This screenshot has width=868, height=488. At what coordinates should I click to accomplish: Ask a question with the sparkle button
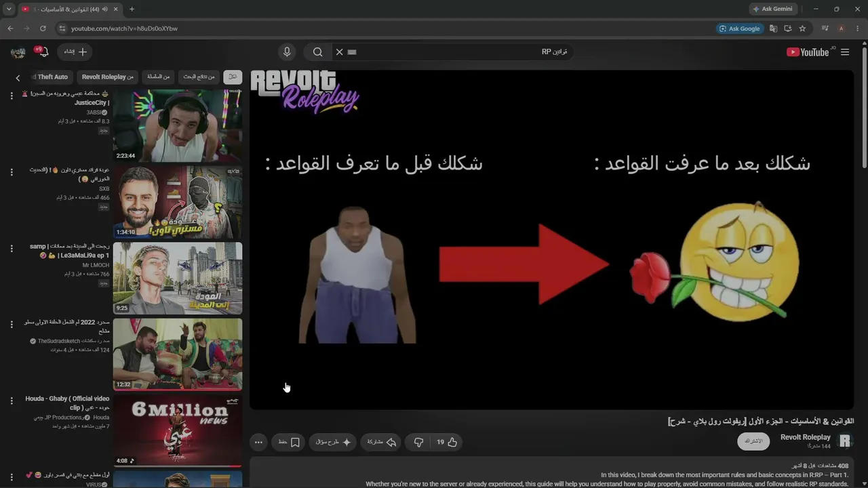[x=334, y=442]
